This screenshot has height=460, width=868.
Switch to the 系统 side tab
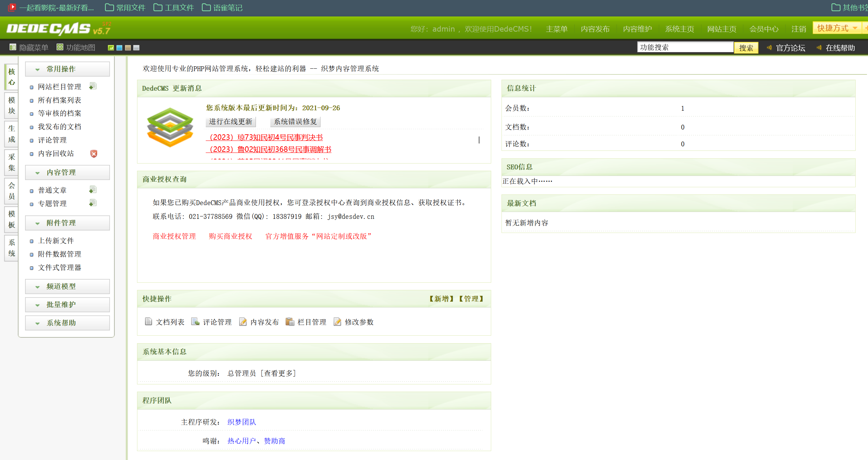pyautogui.click(x=11, y=248)
